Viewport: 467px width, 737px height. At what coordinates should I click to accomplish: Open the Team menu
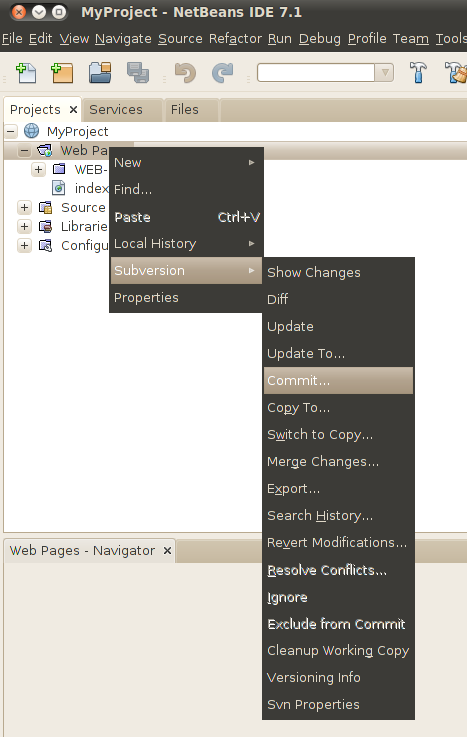coord(411,39)
